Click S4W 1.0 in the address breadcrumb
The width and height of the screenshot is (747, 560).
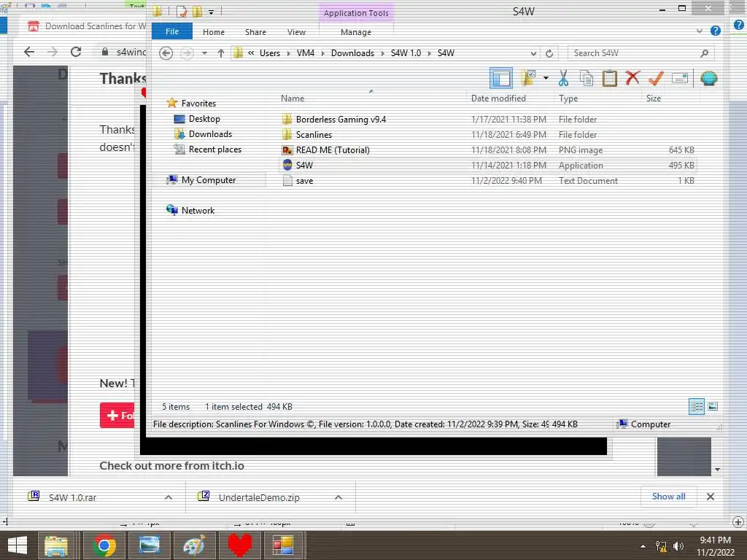(406, 52)
